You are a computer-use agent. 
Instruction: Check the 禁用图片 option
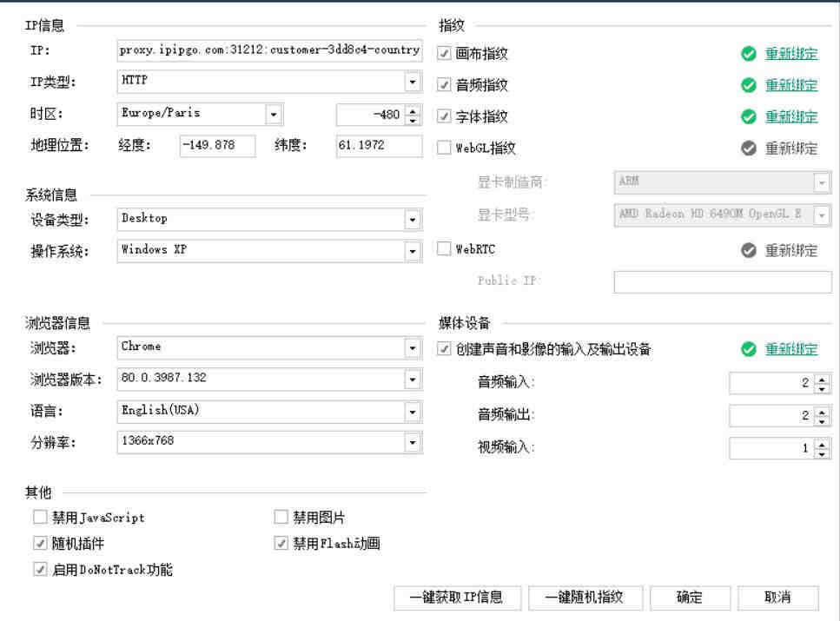(281, 517)
